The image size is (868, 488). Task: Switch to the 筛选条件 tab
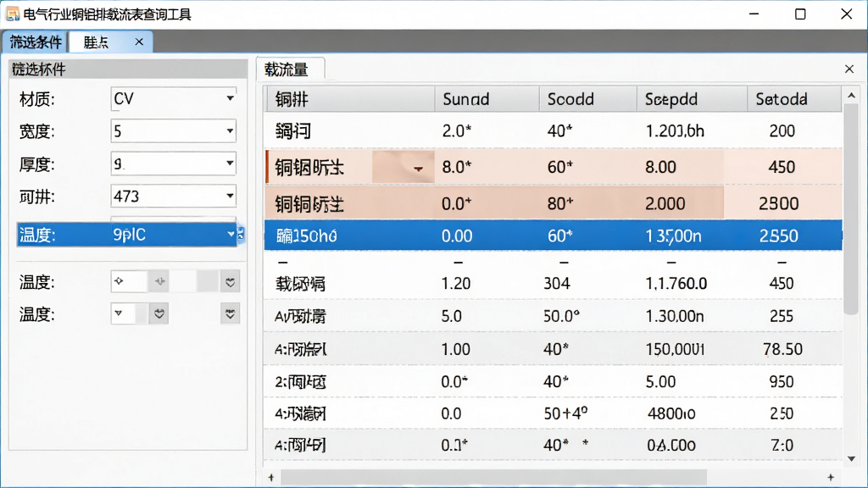point(35,42)
